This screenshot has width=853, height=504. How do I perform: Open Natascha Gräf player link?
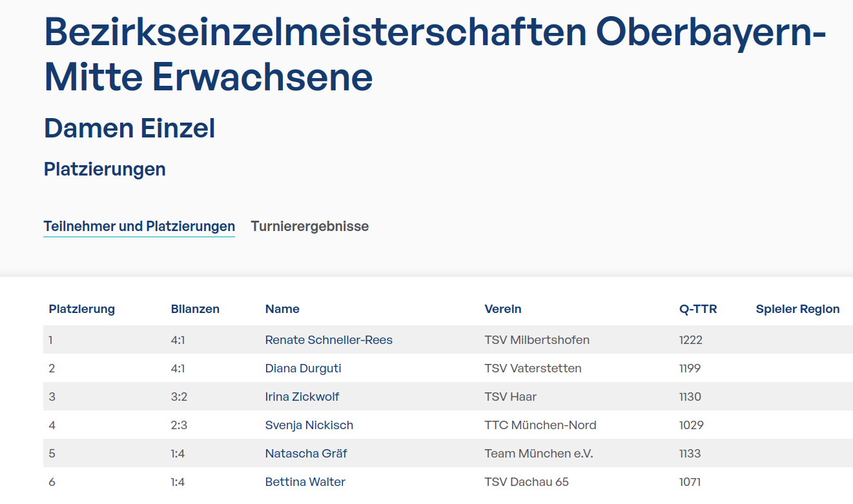pos(305,454)
